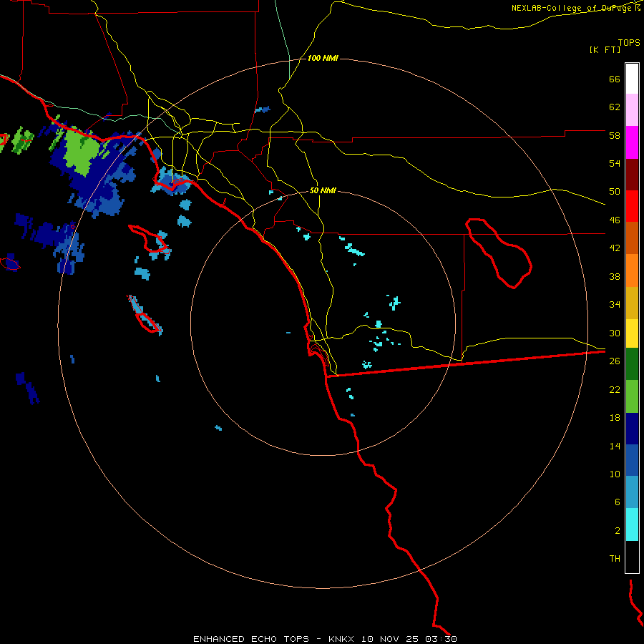This screenshot has width=644, height=644.
Task: Select the dark green legend swatch
Action: (x=632, y=364)
